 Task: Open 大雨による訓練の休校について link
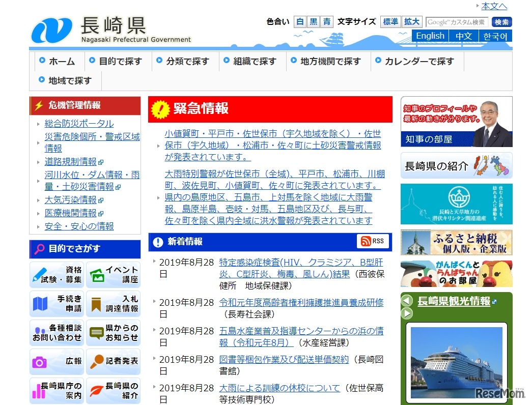coord(279,388)
